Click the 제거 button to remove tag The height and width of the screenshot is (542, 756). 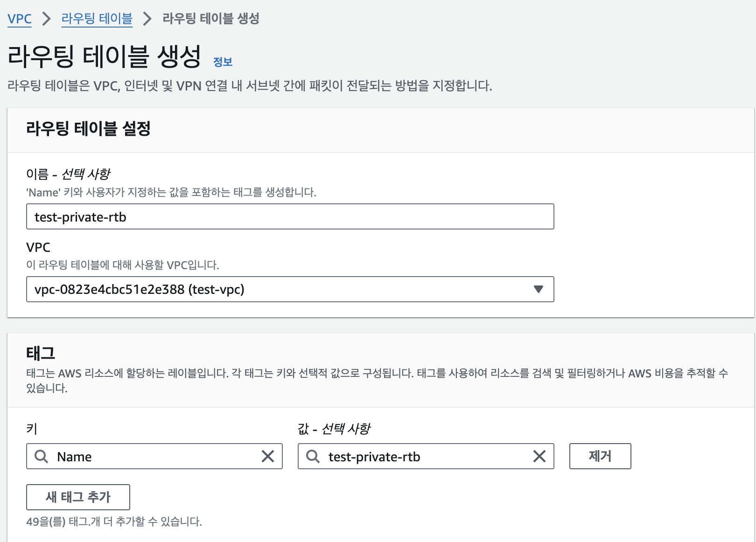point(600,456)
